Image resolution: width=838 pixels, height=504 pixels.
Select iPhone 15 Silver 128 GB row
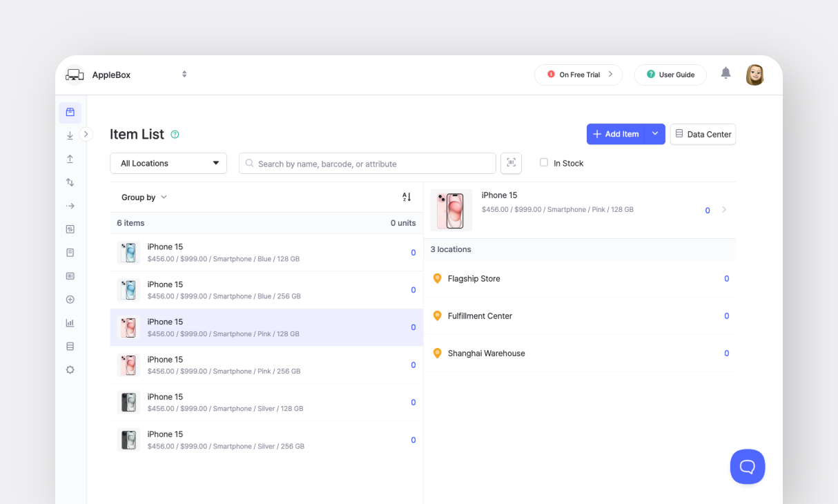(x=266, y=403)
